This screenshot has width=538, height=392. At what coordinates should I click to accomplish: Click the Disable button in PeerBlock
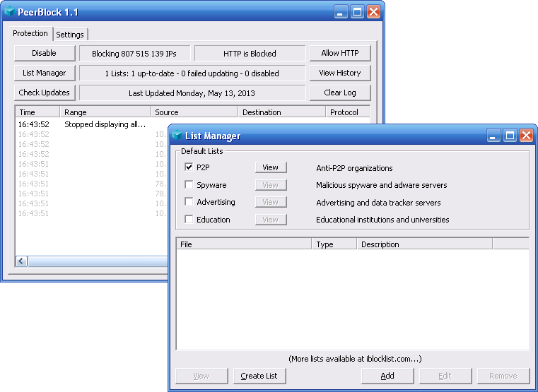point(45,53)
